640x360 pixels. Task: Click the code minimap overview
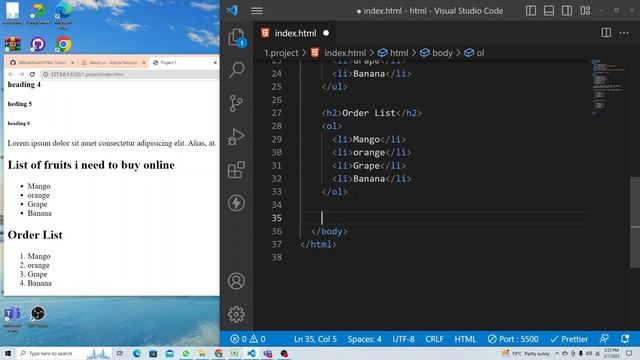pyautogui.click(x=608, y=87)
